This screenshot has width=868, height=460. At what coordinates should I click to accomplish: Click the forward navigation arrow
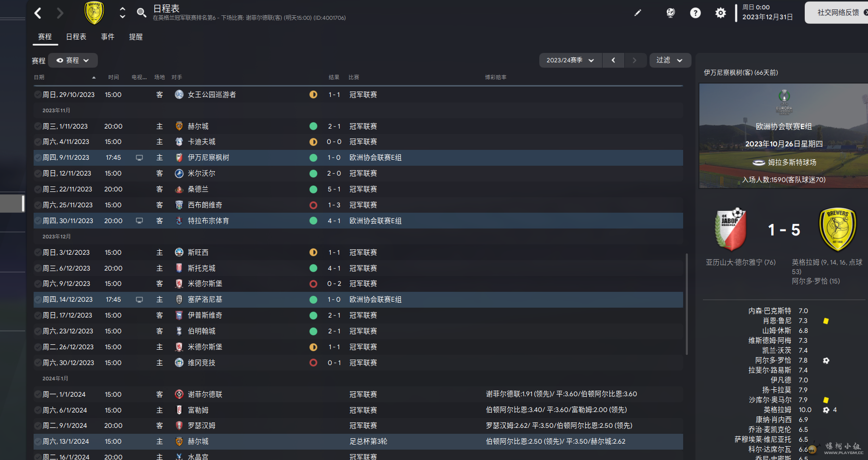pos(60,13)
